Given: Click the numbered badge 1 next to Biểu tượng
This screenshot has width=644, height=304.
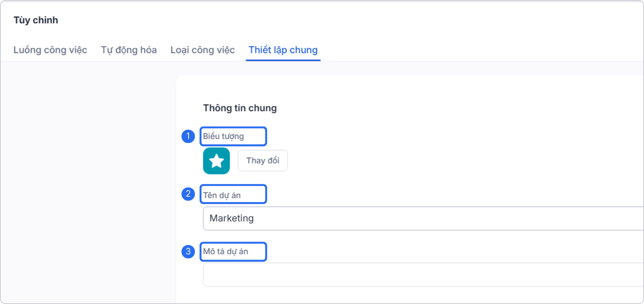Looking at the screenshot, I should [189, 136].
